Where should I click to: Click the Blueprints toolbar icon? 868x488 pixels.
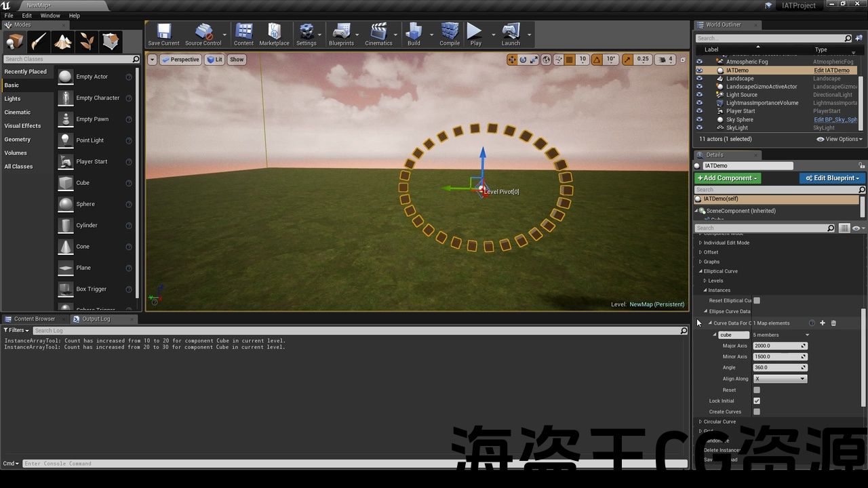pyautogui.click(x=341, y=33)
